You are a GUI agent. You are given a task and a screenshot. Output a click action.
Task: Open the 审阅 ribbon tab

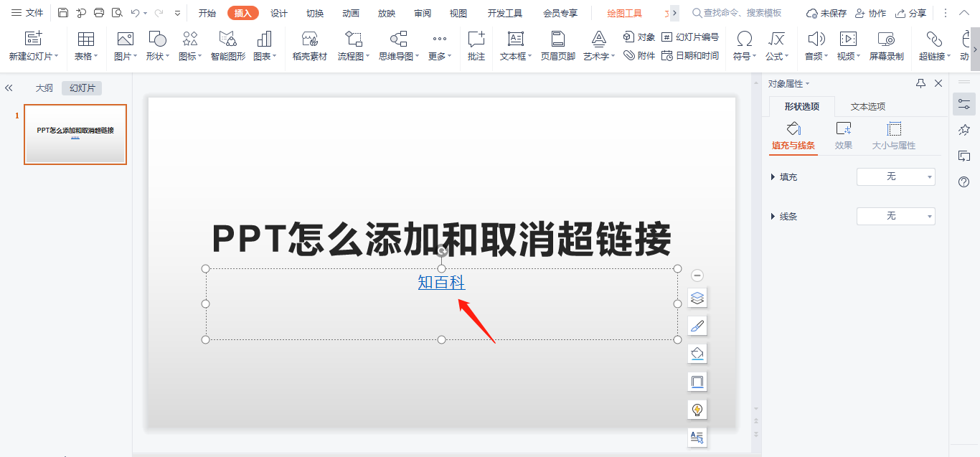(422, 12)
